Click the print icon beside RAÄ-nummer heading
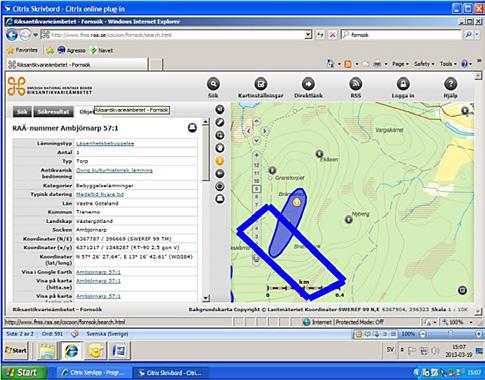Image resolution: width=485 pixels, height=380 pixels. point(192,128)
